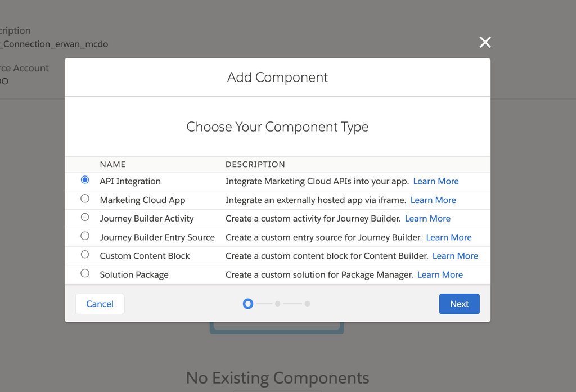Pick the Custom Content Block radio button
The image size is (576, 392).
(x=85, y=254)
